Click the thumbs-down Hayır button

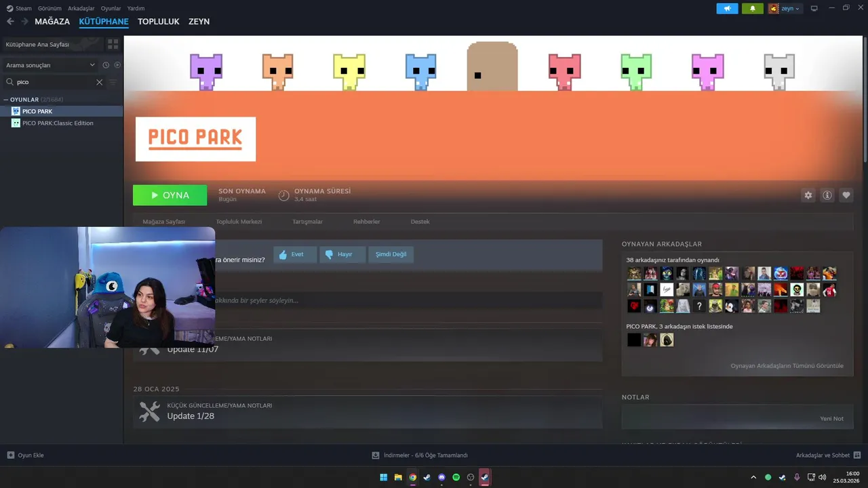tap(342, 255)
